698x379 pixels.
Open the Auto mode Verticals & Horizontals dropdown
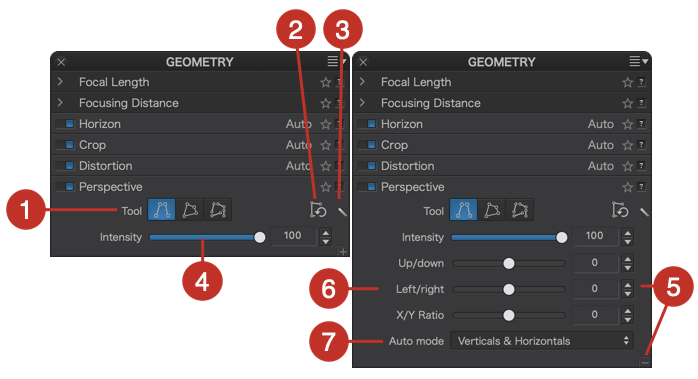(x=542, y=341)
